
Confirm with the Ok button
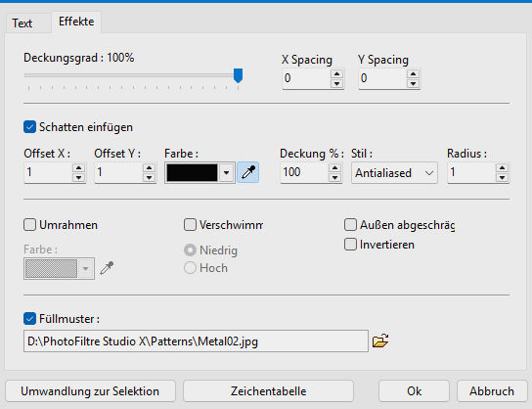click(414, 391)
